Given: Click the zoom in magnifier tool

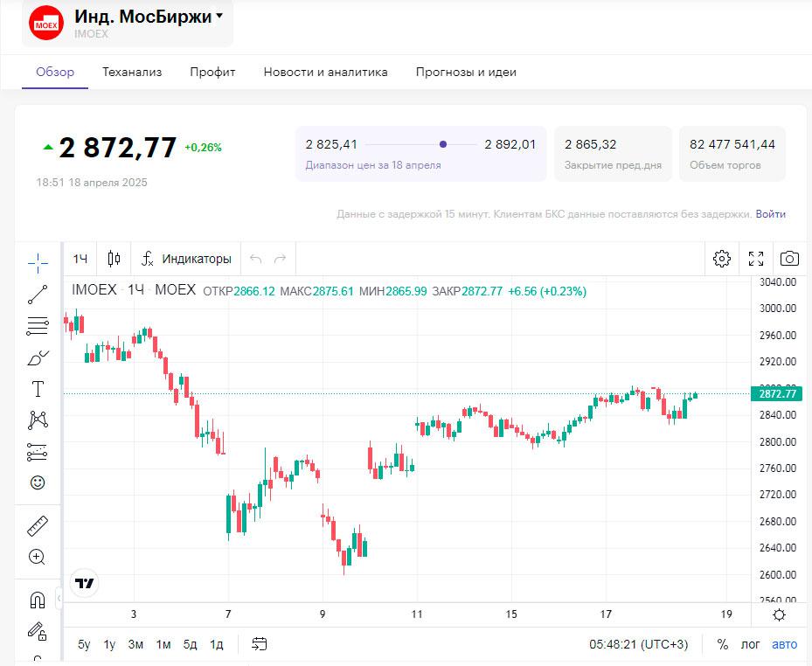Looking at the screenshot, I should [37, 557].
